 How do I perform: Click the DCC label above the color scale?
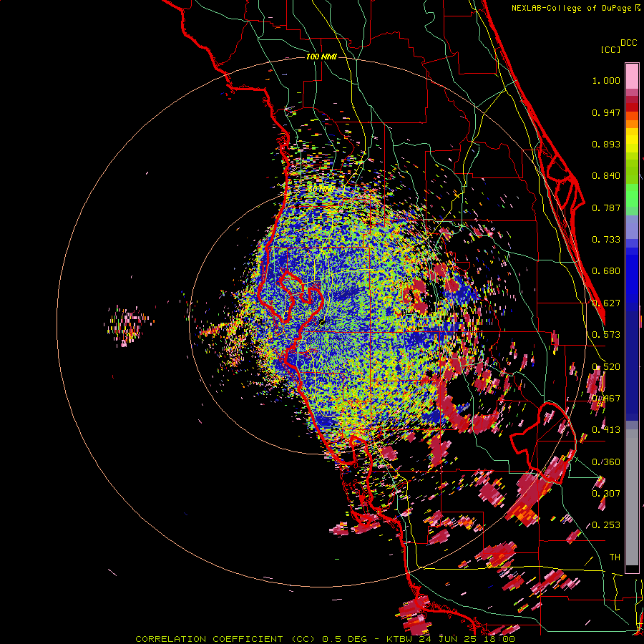pyautogui.click(x=629, y=43)
